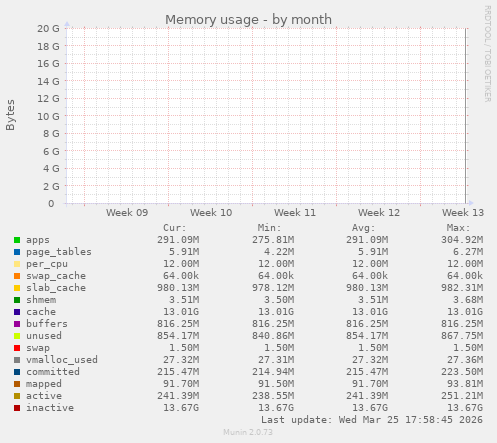Click the 'vmalloc_used' legend label
Viewport: 497px width, 443px height.
(62, 360)
